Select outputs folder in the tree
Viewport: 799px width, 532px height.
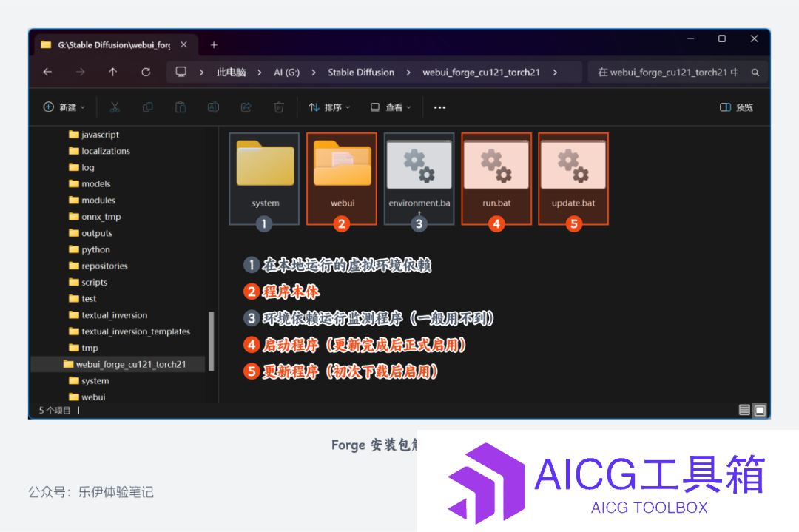pos(90,233)
